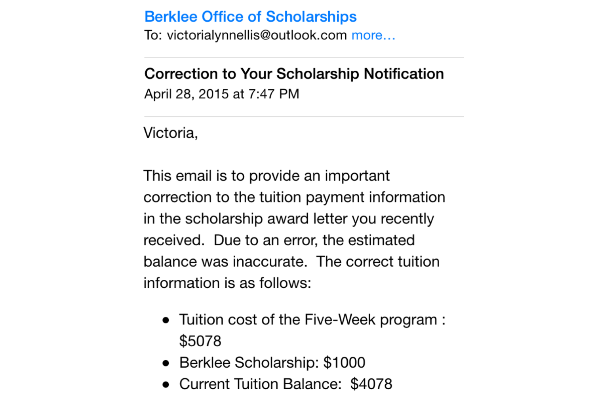Click the 'Berklee Scholarship: $1000' bullet

(x=272, y=363)
